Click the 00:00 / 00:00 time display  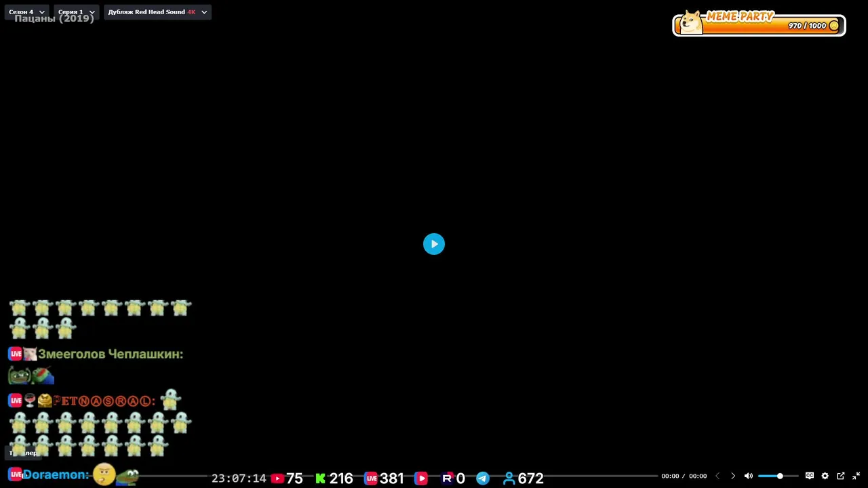click(x=684, y=476)
